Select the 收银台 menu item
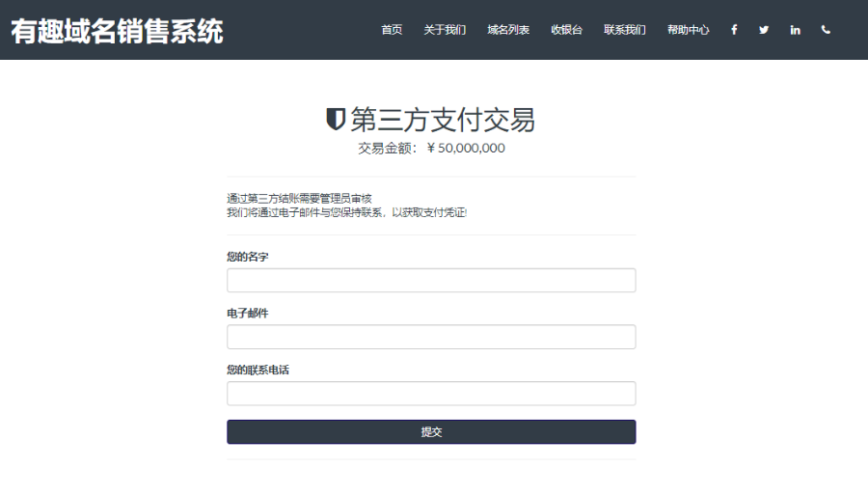 pyautogui.click(x=566, y=30)
